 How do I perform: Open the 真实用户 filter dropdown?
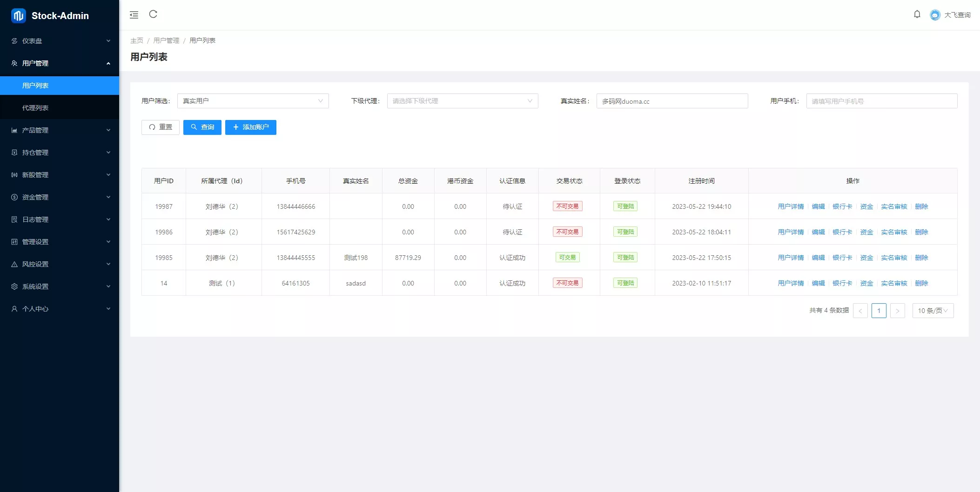point(253,101)
